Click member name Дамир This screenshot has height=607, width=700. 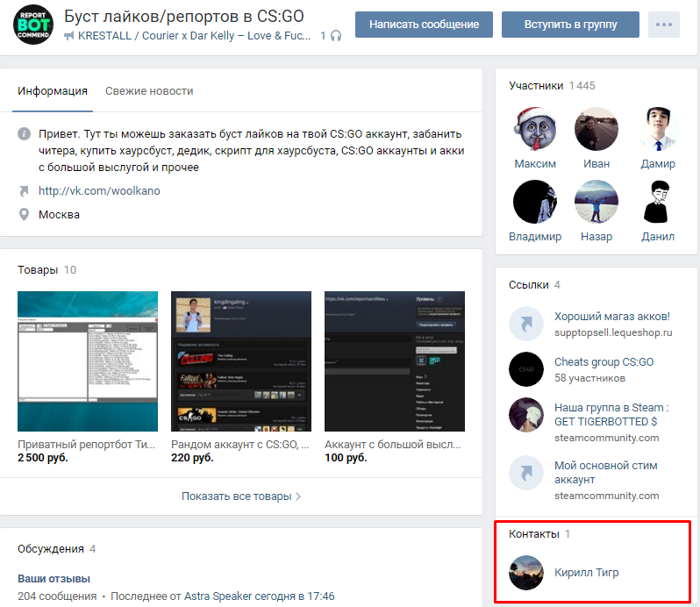(658, 164)
